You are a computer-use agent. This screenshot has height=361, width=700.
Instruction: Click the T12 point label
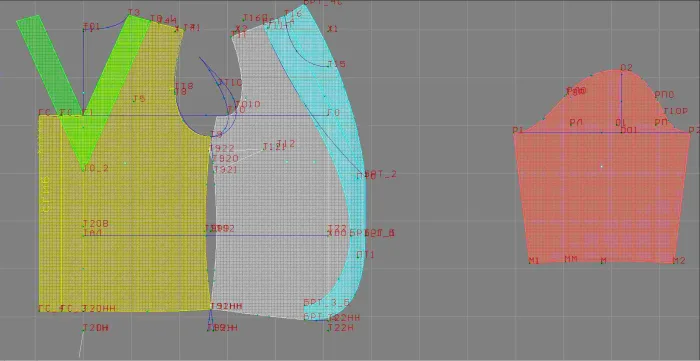tap(286, 144)
